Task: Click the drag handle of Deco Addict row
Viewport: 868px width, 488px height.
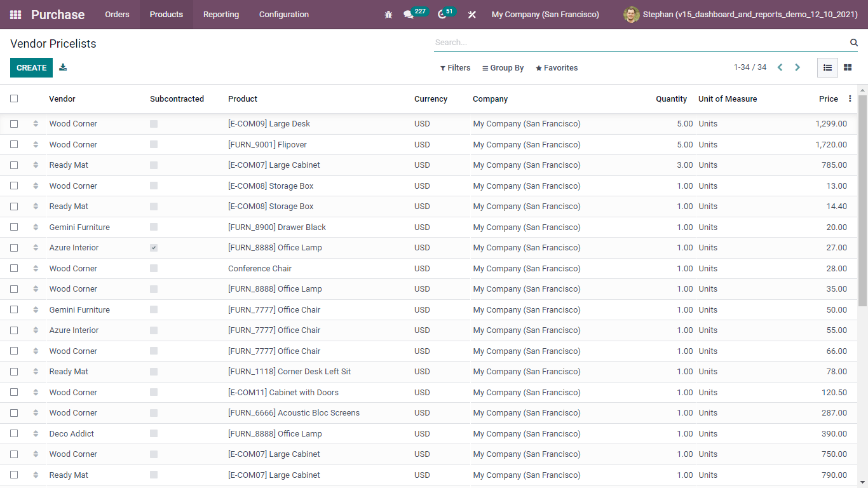Action: click(36, 434)
